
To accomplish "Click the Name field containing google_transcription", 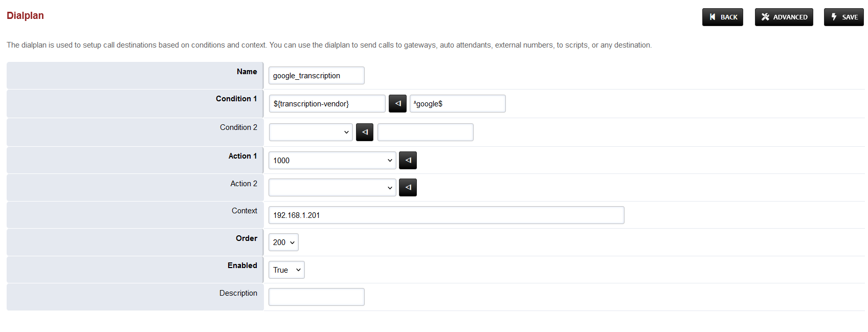I will point(316,76).
